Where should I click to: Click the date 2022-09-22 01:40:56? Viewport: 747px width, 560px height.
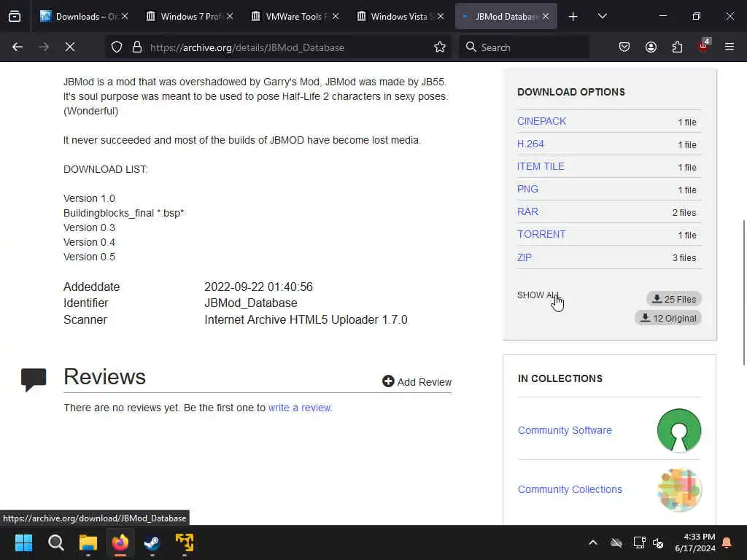tap(258, 287)
